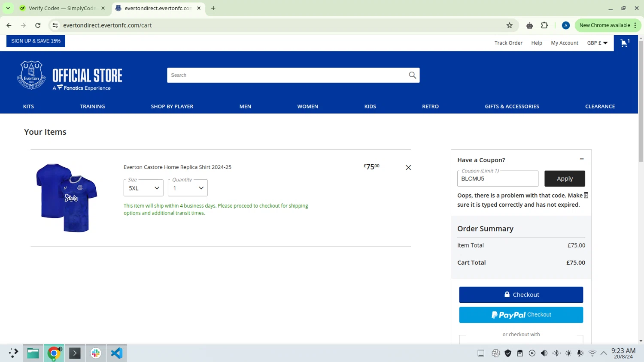Open the GBP £ currency selector

(597, 43)
